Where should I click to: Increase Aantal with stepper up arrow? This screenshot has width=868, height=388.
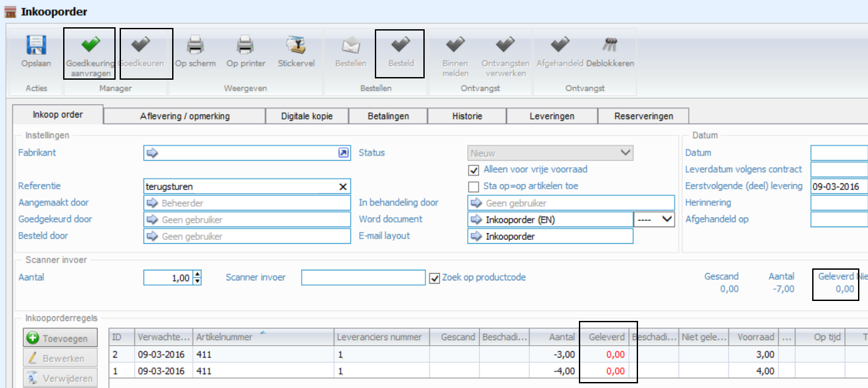[197, 274]
